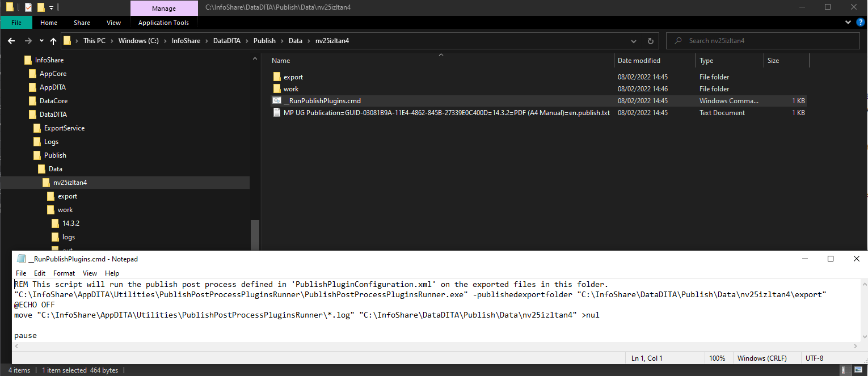Navigate up one folder level with the up arrow

tap(53, 40)
